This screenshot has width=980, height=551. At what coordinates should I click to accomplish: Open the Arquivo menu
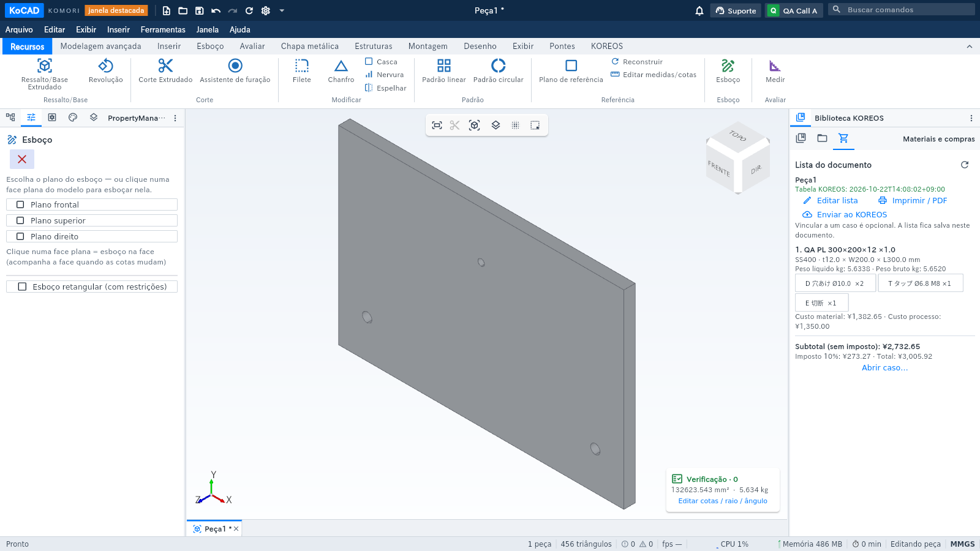tap(19, 29)
